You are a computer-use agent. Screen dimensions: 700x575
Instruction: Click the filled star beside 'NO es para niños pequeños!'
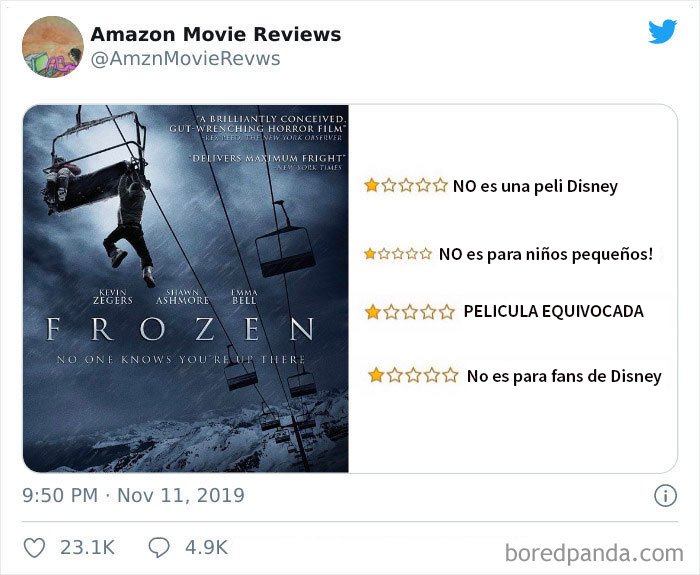[x=370, y=254]
